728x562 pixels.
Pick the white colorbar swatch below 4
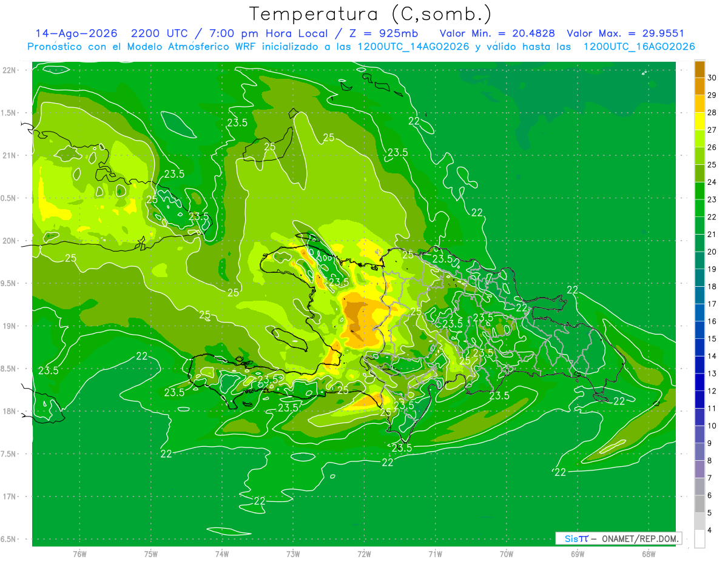click(x=699, y=538)
